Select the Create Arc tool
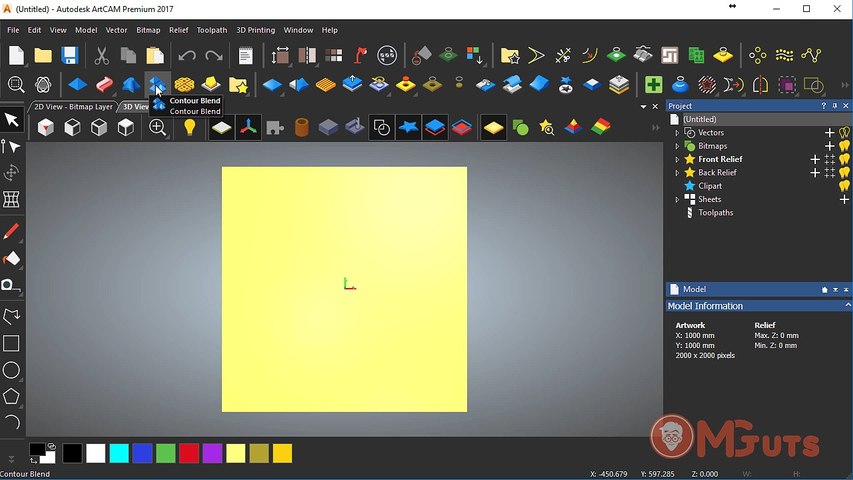 pyautogui.click(x=12, y=423)
